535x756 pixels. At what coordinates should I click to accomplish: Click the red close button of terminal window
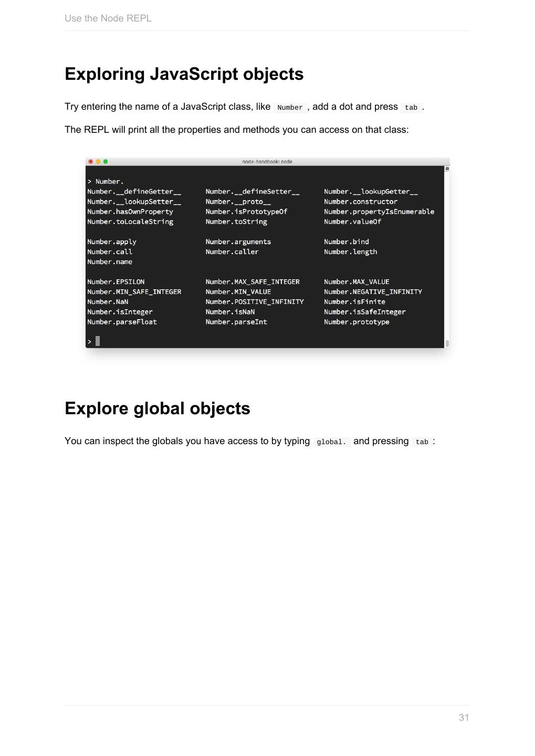point(91,162)
